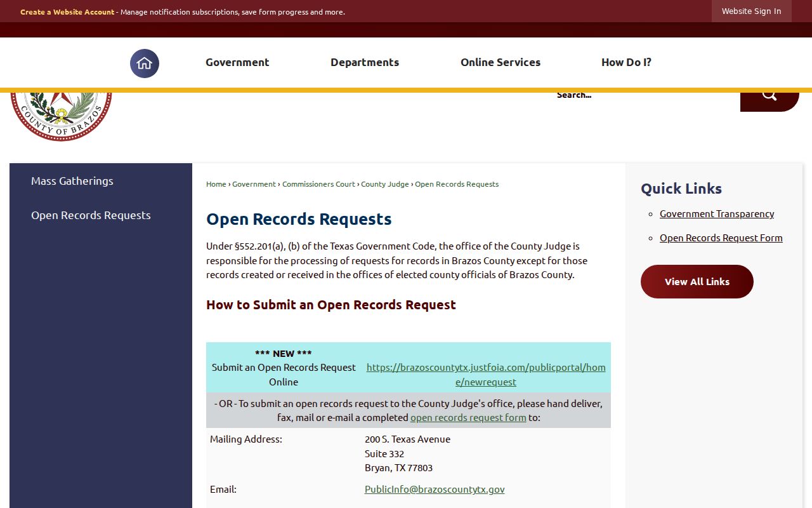This screenshot has width=812, height=508.
Task: Click the search magnifier button
Action: [769, 101]
